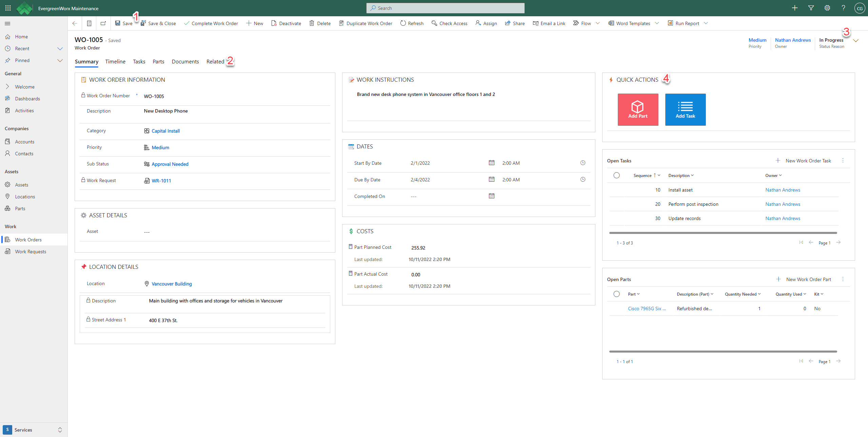868x437 pixels.
Task: Expand the header chevron near Status Reason
Action: (x=855, y=40)
